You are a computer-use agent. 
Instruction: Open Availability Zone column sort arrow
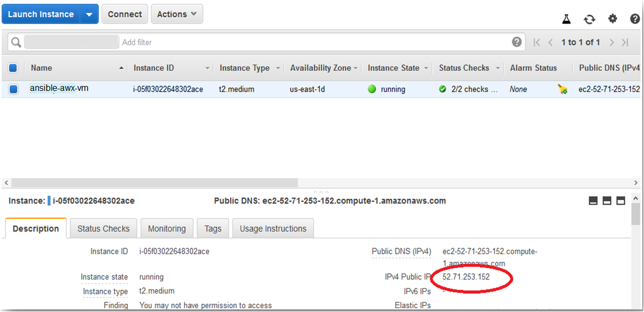[356, 69]
